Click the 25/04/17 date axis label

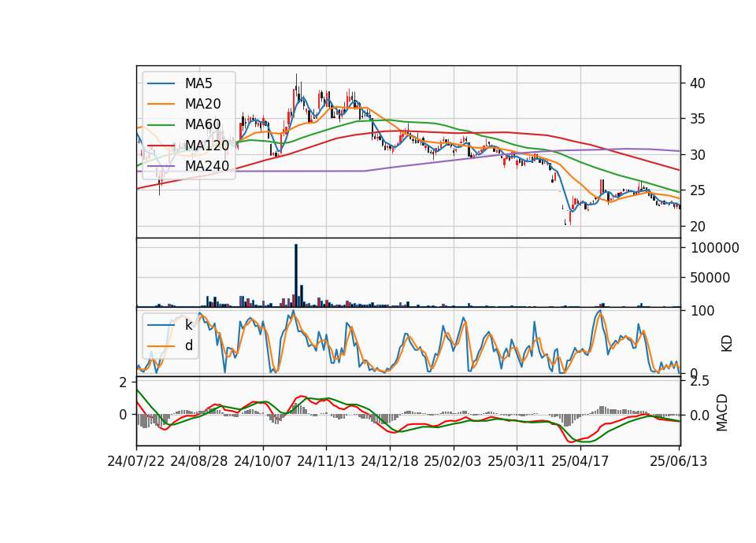tap(580, 461)
